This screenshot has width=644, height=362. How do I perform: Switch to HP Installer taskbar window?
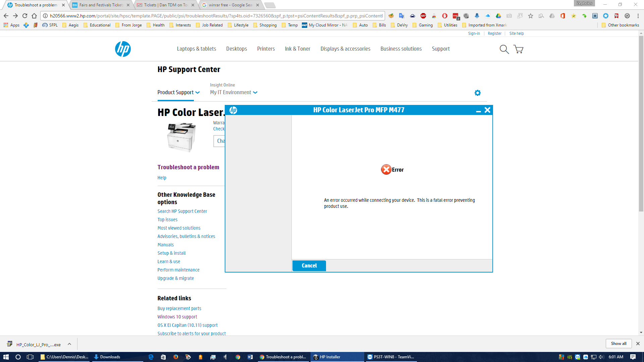[337, 357]
